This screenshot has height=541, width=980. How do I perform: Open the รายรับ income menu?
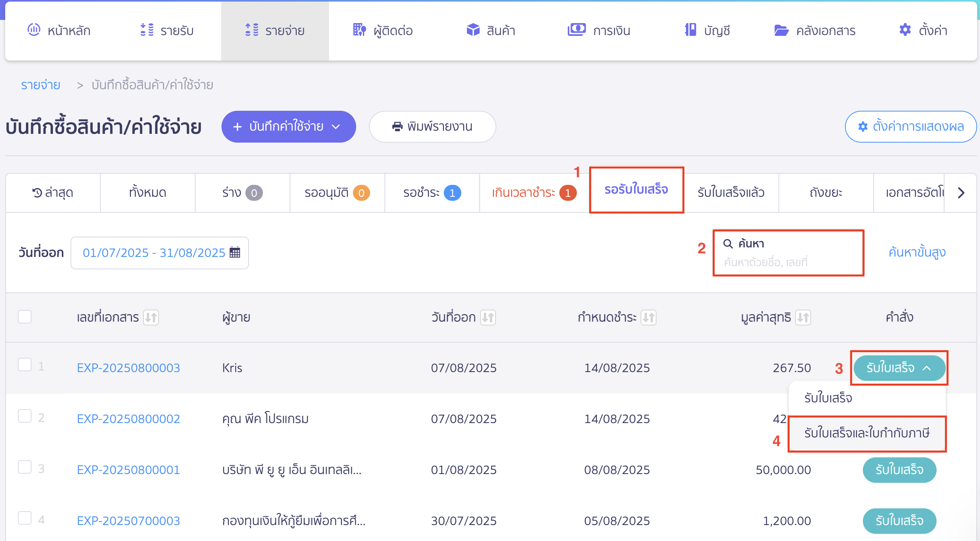(167, 30)
